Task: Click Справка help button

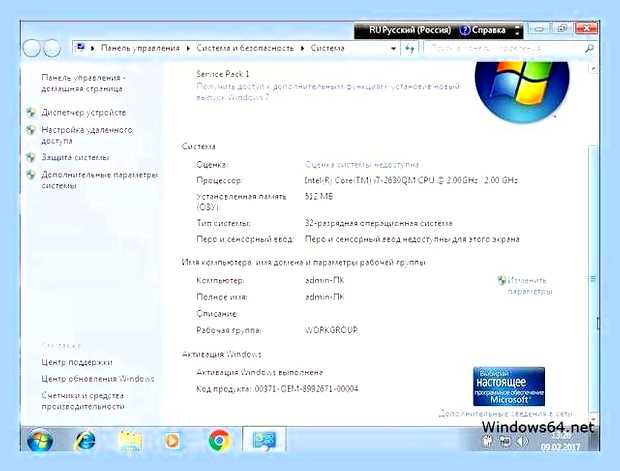Action: tap(483, 30)
